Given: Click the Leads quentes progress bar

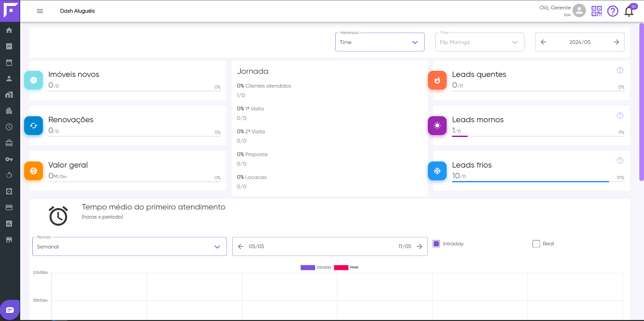Looking at the screenshot, I should coord(538,91).
